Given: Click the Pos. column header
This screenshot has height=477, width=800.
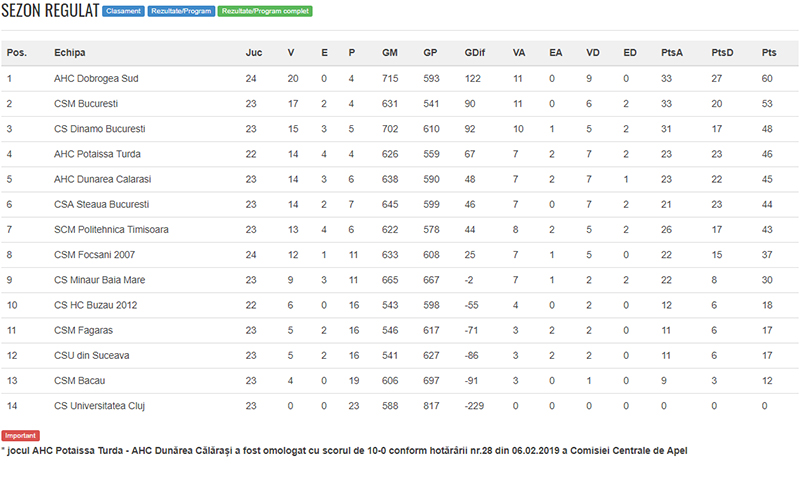Looking at the screenshot, I should click(x=16, y=51).
